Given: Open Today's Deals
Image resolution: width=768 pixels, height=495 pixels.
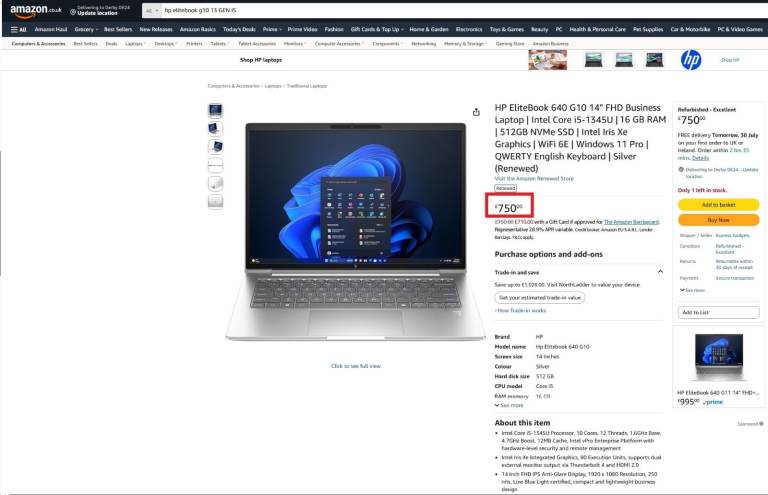Looking at the screenshot, I should tap(239, 29).
